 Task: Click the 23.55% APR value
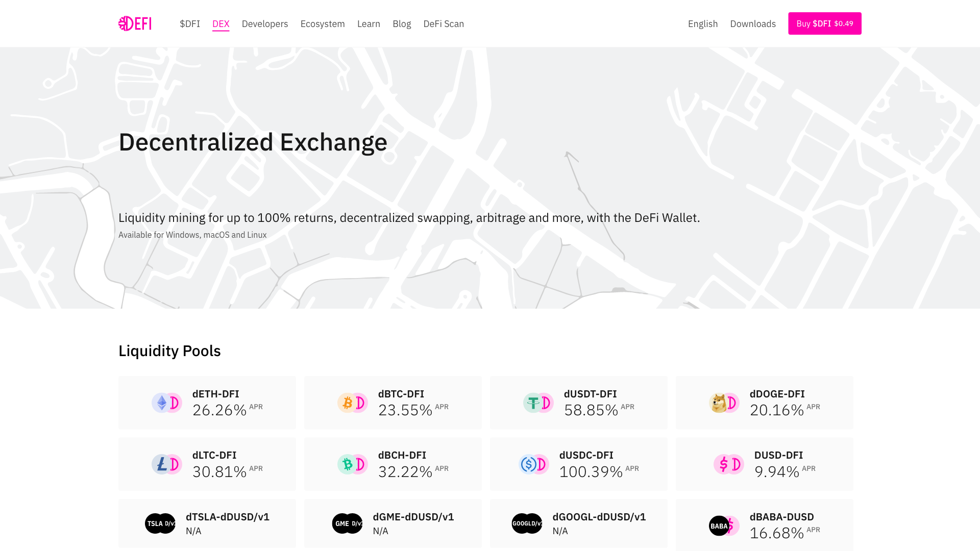coord(405,410)
